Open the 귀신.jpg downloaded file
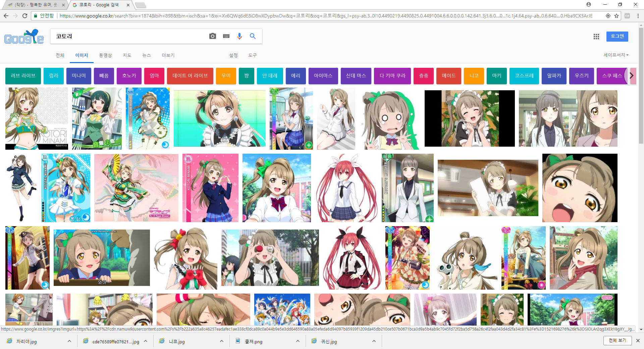Screen dimensions: 644x349 pos(329,342)
